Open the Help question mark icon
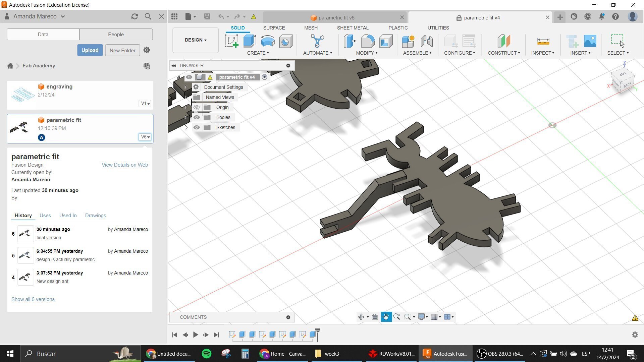 click(615, 16)
